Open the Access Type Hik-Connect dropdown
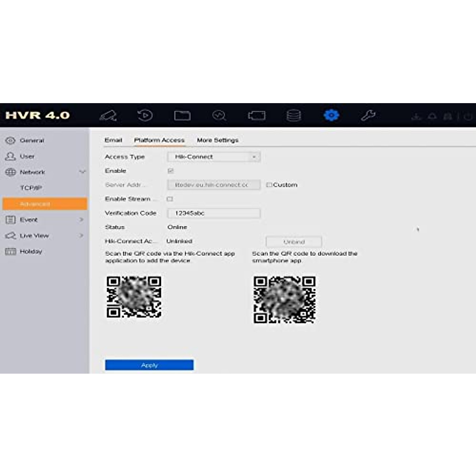Viewport: 476px width, 476px height. [213, 157]
